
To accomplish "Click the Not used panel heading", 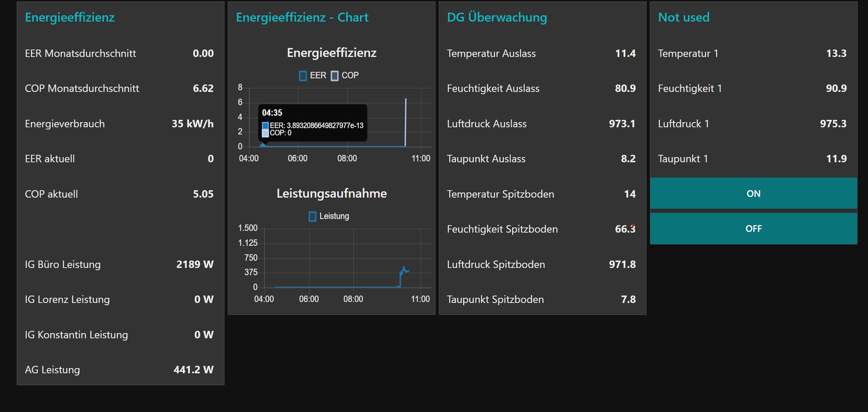I will (x=684, y=18).
